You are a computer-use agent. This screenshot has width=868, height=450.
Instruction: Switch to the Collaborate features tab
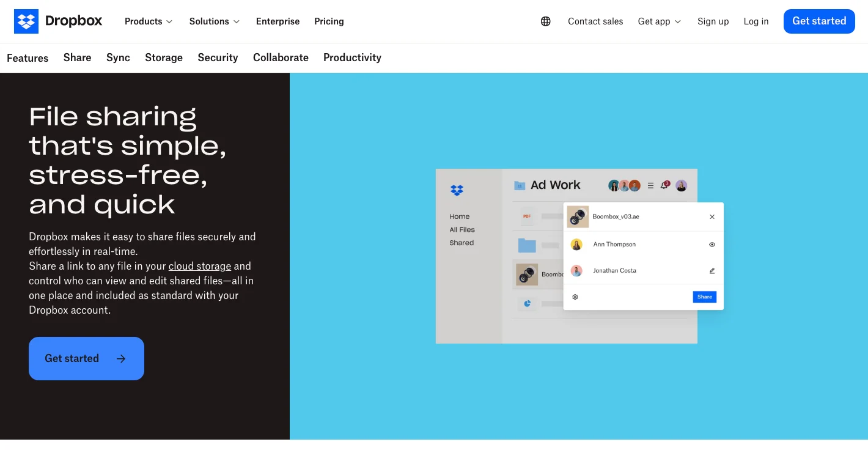pyautogui.click(x=281, y=57)
